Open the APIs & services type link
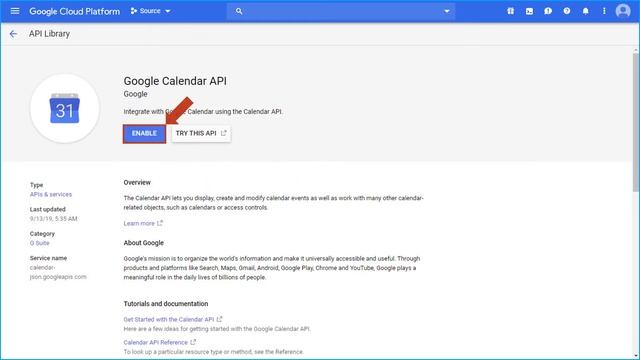 click(51, 194)
